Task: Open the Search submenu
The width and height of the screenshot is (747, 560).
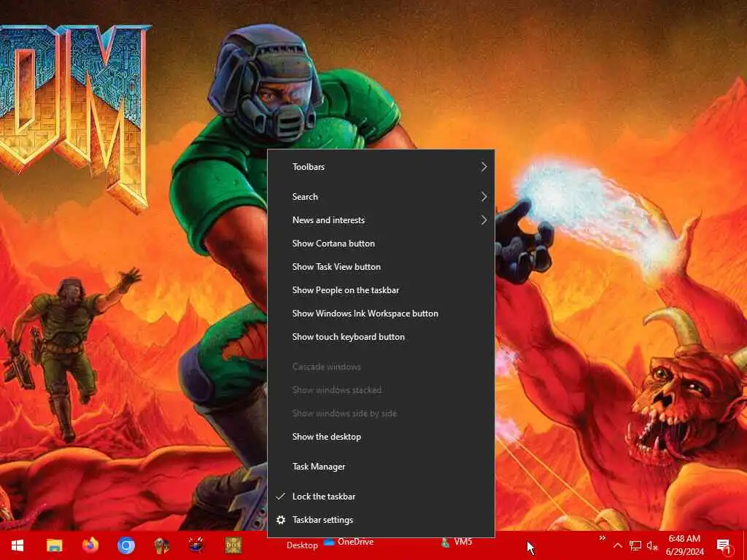Action: [381, 197]
